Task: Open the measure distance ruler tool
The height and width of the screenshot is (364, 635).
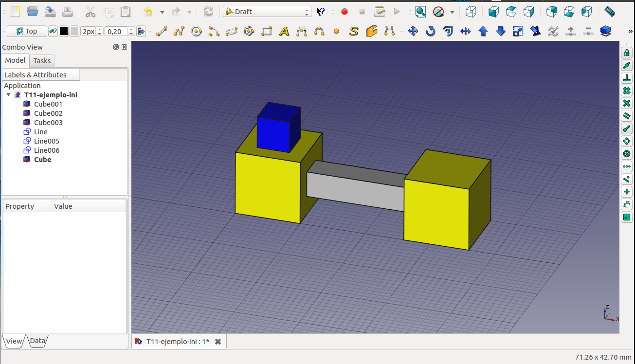Action: pyautogui.click(x=609, y=12)
